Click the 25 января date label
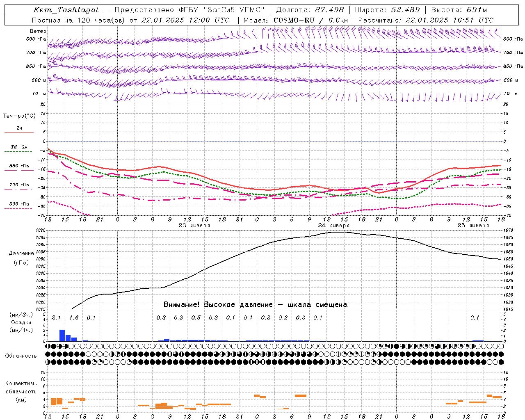 (473, 226)
